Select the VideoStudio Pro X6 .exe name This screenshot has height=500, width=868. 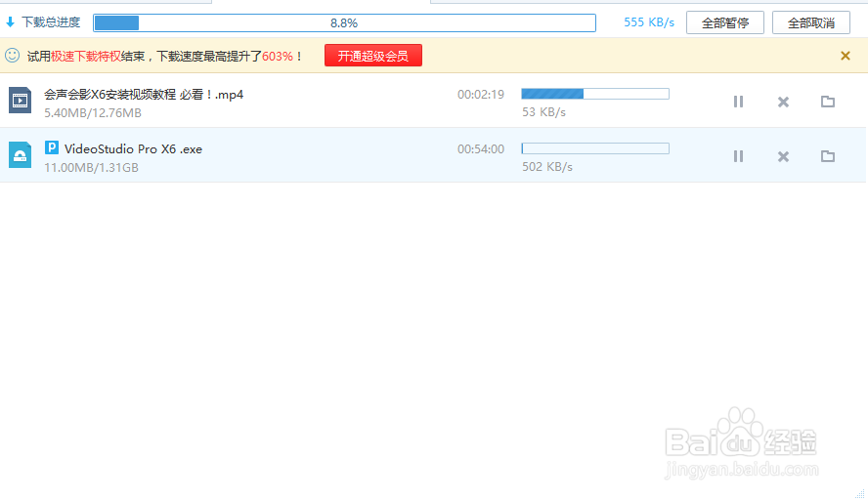click(x=133, y=148)
